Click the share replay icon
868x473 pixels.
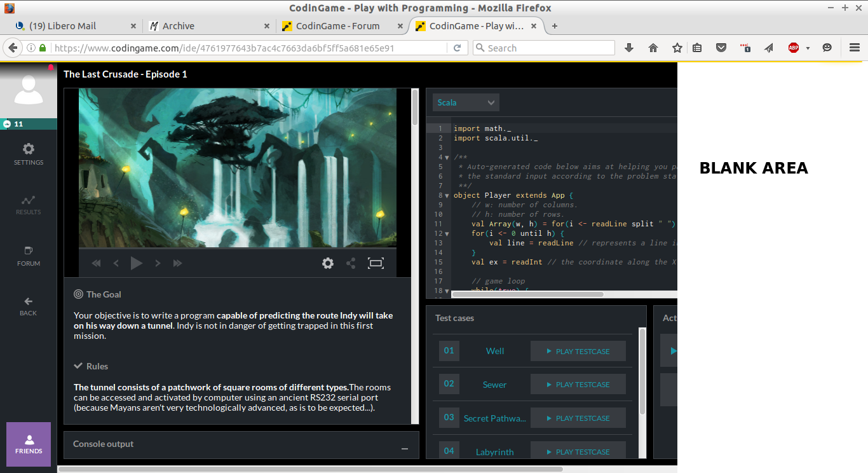click(x=351, y=263)
